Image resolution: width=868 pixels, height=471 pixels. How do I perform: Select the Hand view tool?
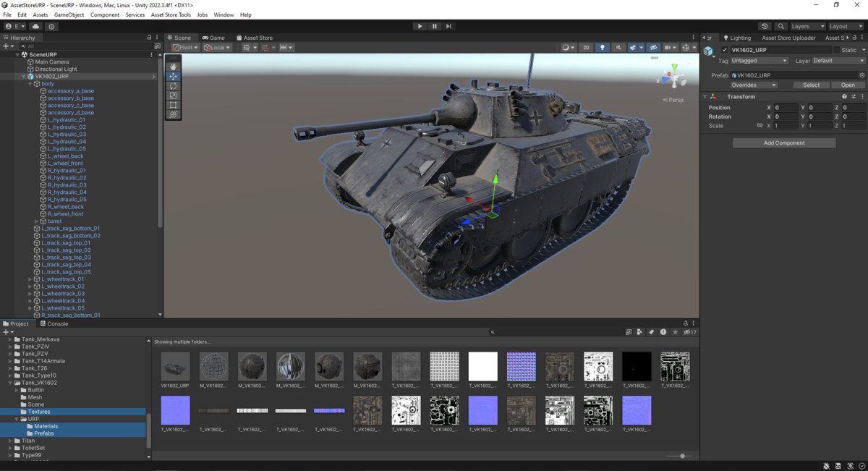173,66
